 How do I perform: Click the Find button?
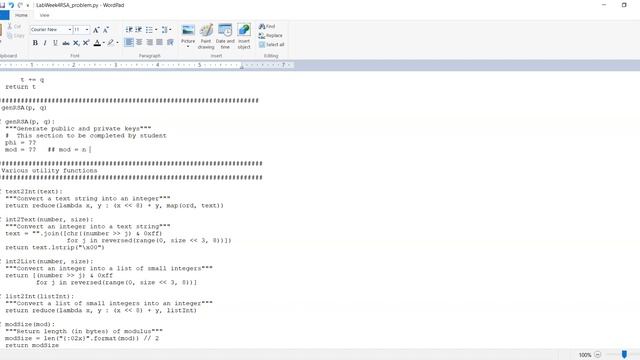pos(267,27)
